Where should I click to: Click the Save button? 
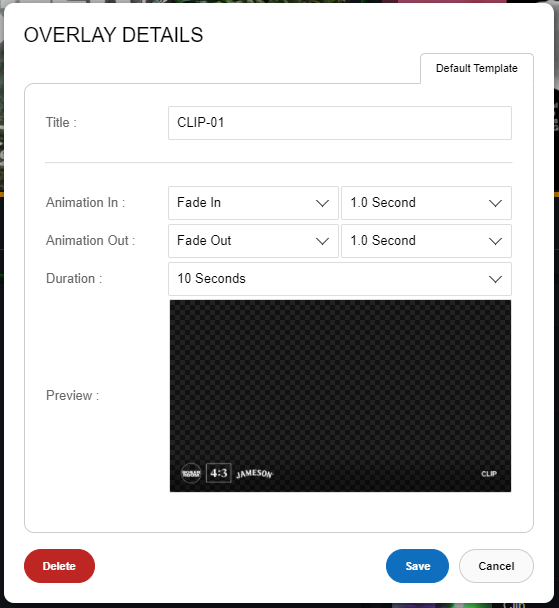click(x=418, y=566)
